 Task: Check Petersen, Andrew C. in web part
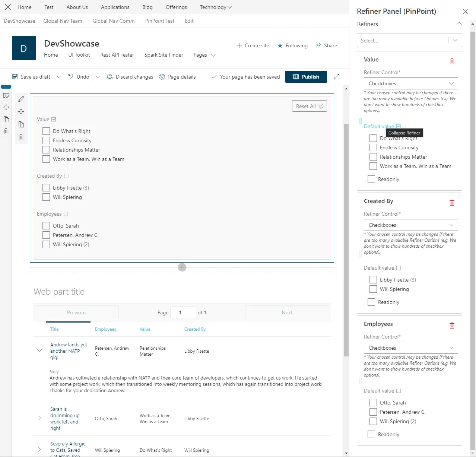tap(46, 235)
